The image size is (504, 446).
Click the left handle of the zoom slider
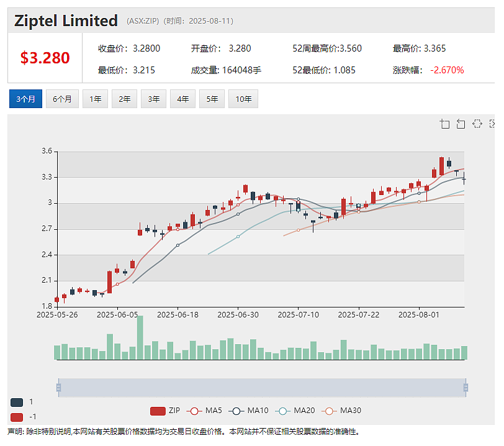pyautogui.click(x=58, y=388)
